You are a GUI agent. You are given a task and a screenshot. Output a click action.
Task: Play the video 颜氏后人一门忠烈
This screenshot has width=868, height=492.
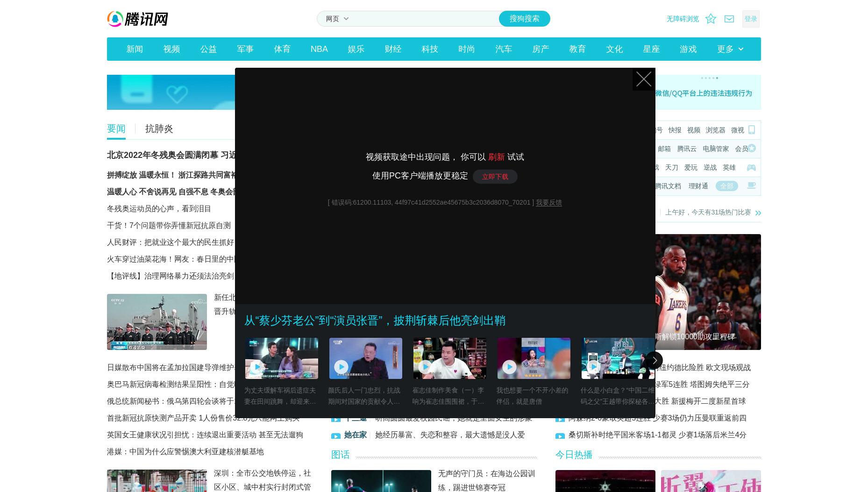(x=366, y=358)
